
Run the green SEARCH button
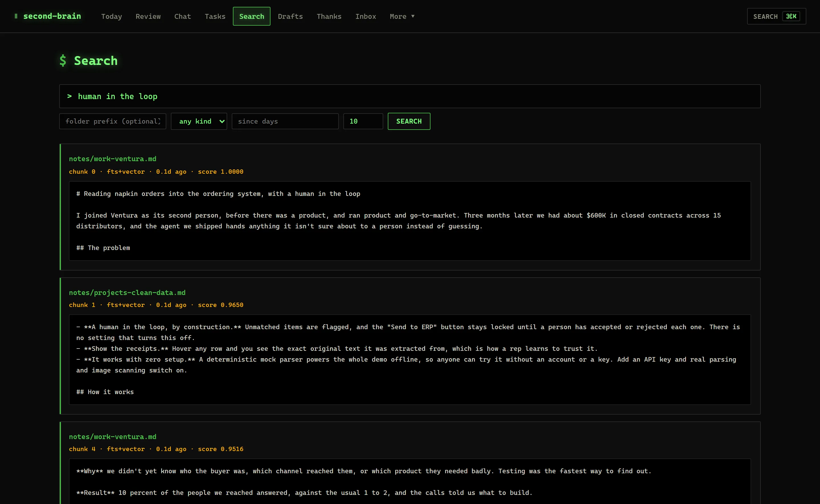409,121
